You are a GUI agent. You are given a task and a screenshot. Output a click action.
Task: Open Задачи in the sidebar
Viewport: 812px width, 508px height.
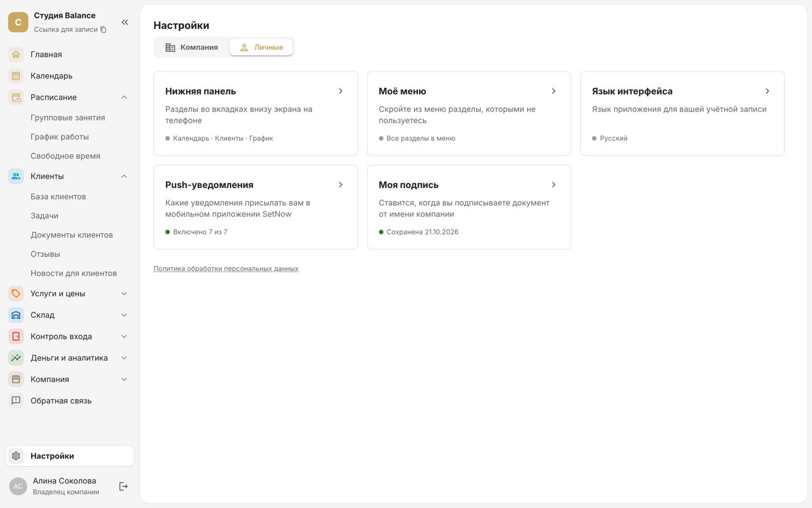[x=44, y=216]
